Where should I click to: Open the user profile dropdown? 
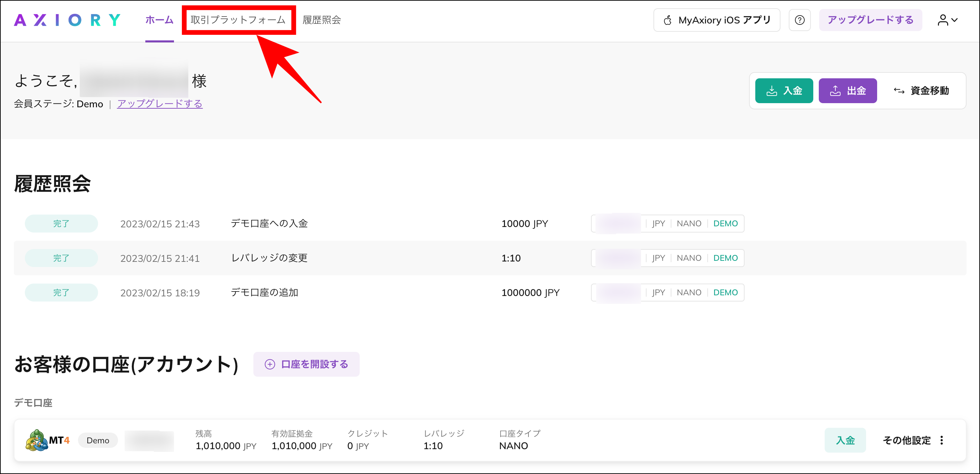944,20
